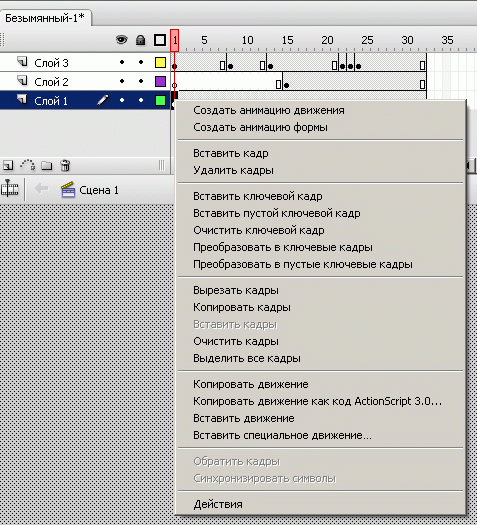Screen dimensions: 477x525
Task: Click the layer page icon of Слой 3
Action: click(x=22, y=61)
